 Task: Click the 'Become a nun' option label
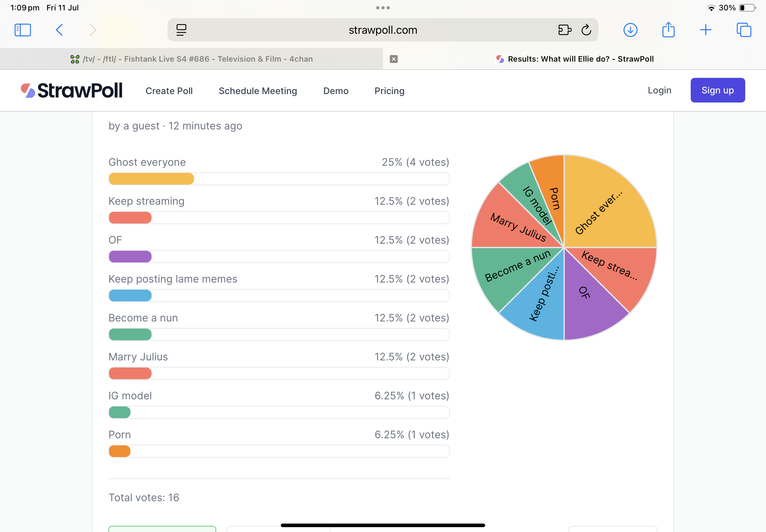[143, 318]
